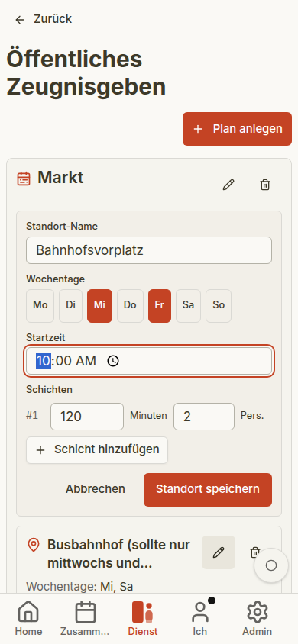
Task: Toggle weekday Di
Action: click(x=70, y=306)
